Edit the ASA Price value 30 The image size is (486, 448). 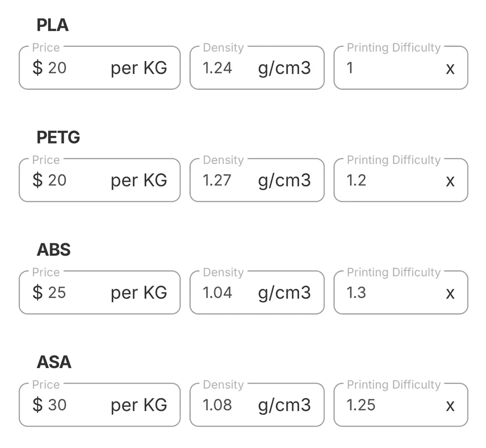coord(73,405)
